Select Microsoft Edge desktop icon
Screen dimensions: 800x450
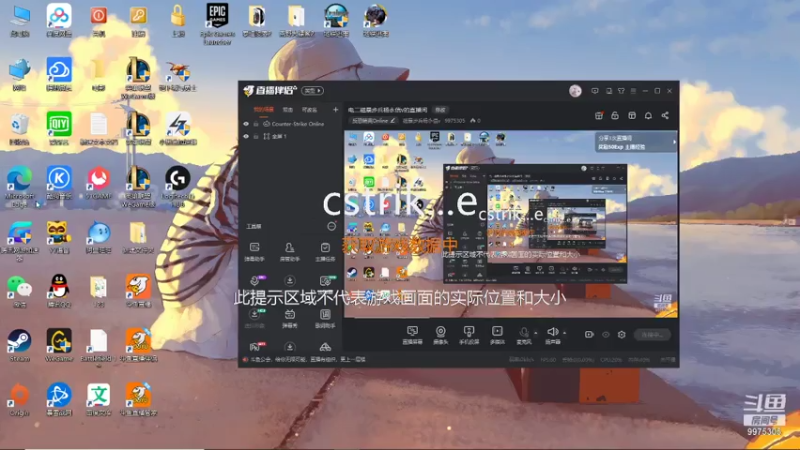click(19, 187)
